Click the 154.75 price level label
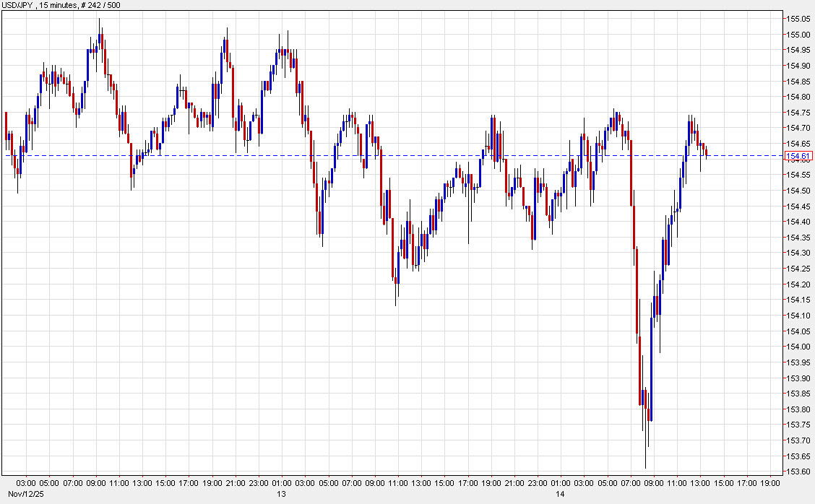The image size is (815, 504). coord(798,113)
